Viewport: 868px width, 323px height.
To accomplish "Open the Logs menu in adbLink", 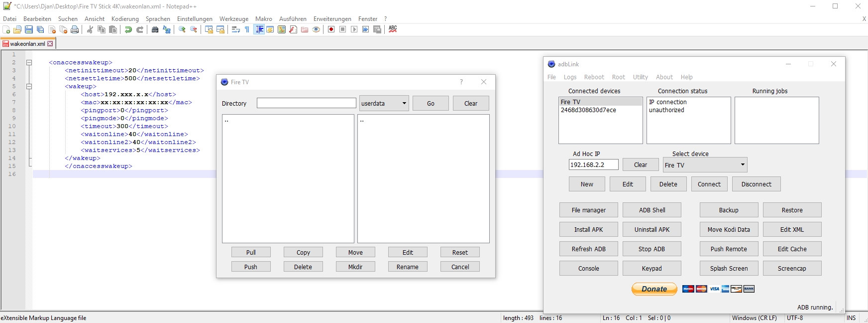I will click(570, 77).
